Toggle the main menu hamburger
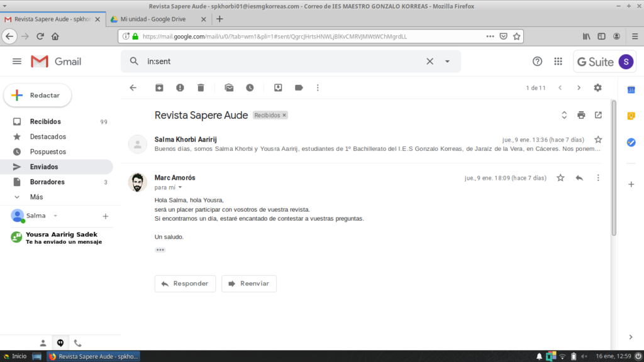Screen dimensions: 644x362 click(17, 62)
